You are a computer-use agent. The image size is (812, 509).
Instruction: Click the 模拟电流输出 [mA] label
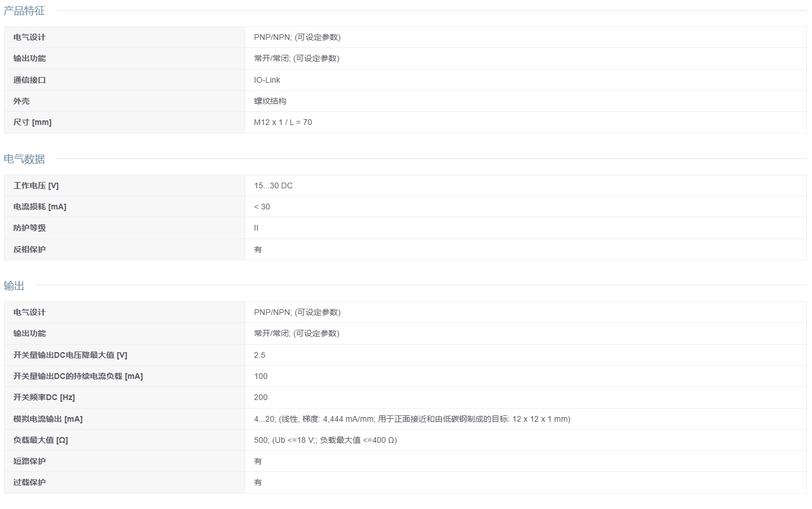click(x=48, y=419)
